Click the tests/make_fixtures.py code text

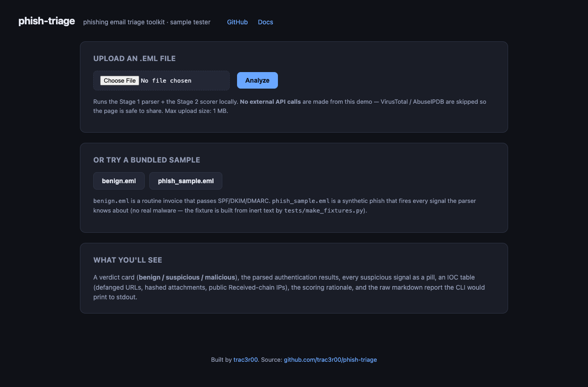point(324,211)
